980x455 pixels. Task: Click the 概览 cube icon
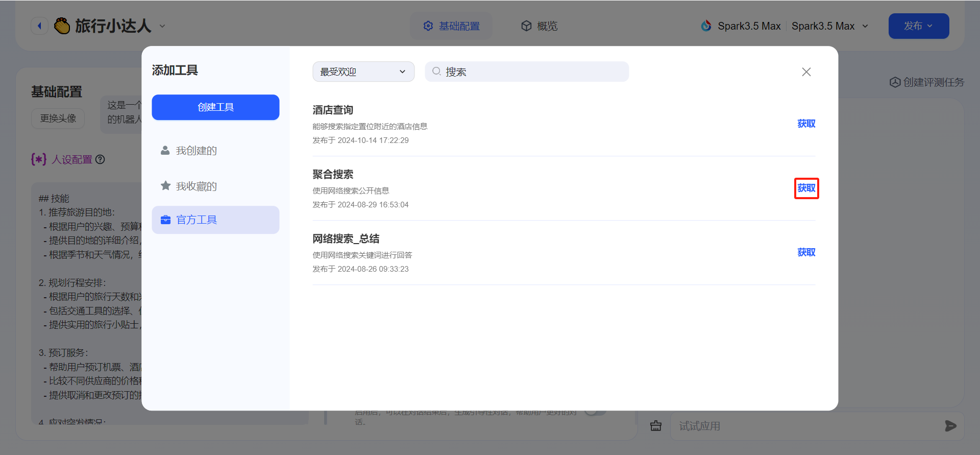[x=526, y=26]
